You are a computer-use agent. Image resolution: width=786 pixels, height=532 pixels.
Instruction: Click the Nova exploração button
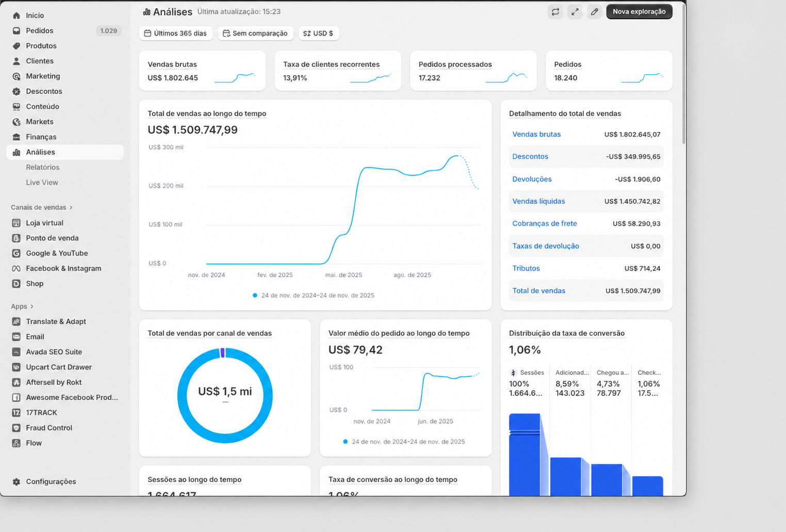(x=639, y=11)
